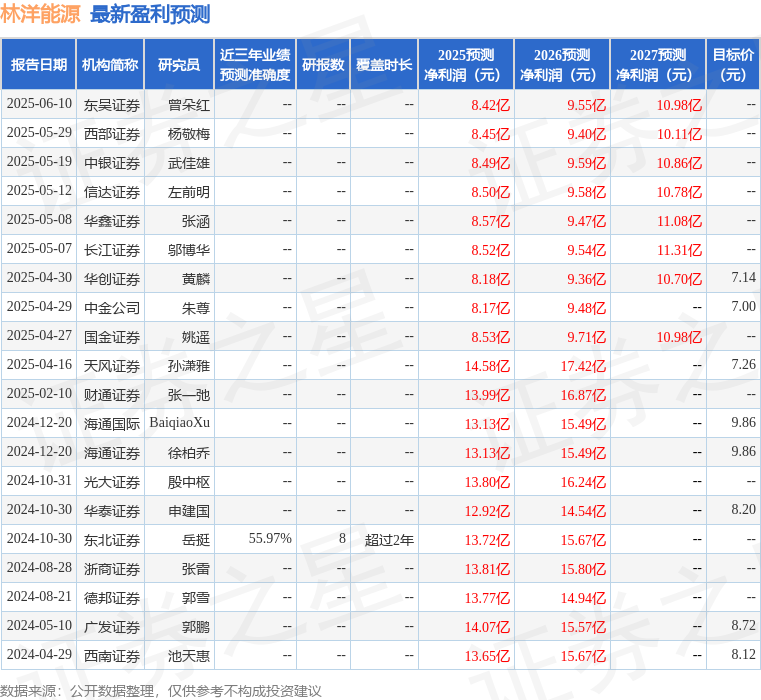The image size is (761, 700).
Task: Select the 8.72 target price
Action: click(744, 626)
